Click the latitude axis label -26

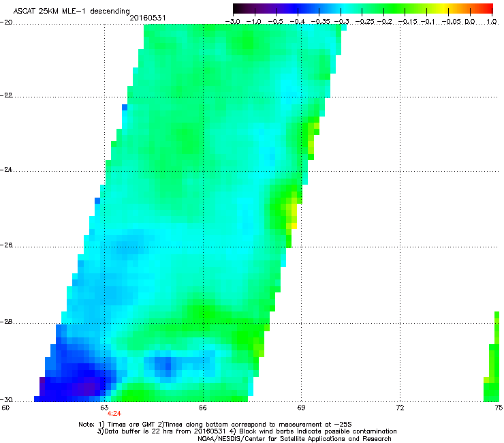[x=6, y=245]
